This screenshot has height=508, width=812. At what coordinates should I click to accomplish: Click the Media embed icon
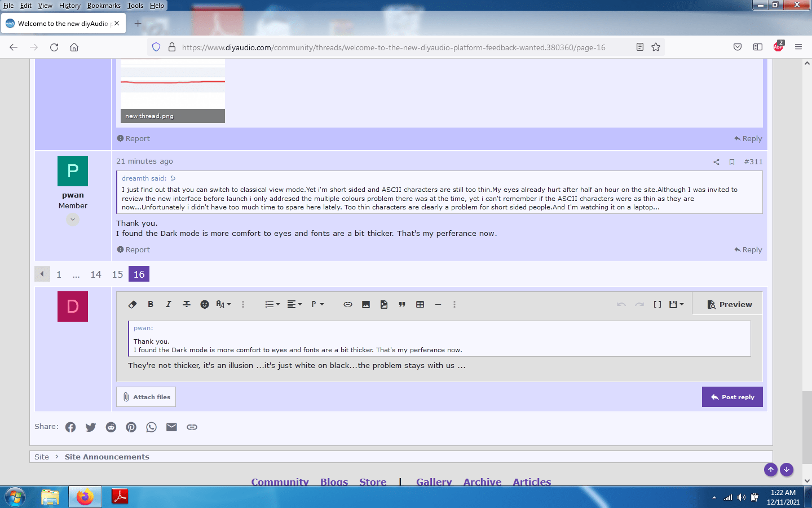pyautogui.click(x=384, y=304)
